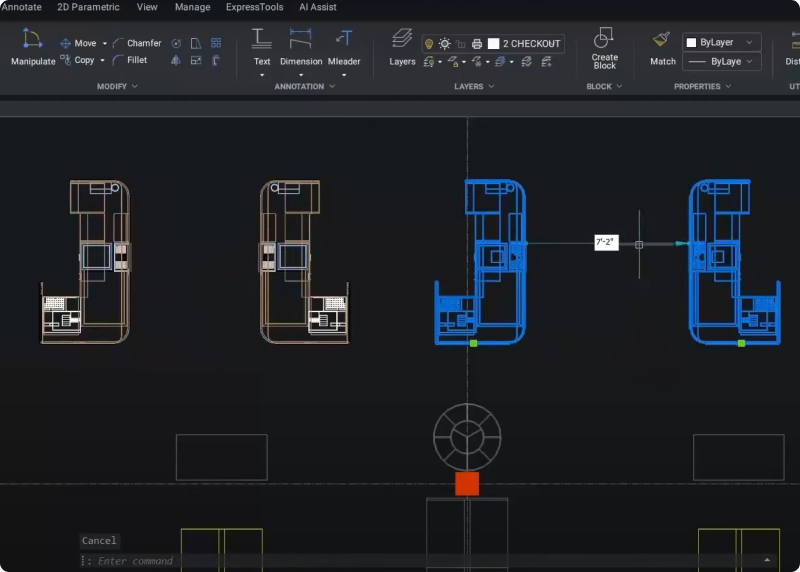Open the Layers panel

[402, 47]
